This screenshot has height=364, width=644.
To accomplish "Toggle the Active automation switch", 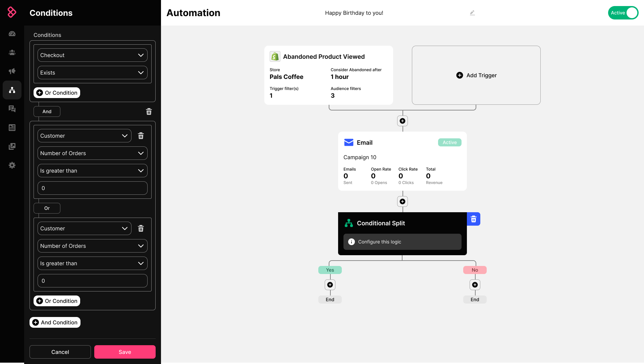I will click(623, 13).
